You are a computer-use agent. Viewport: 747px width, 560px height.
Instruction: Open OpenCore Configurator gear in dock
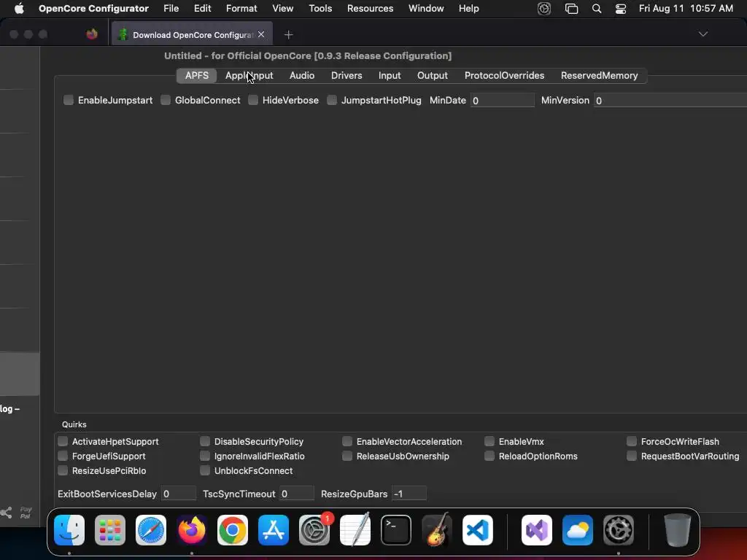click(x=619, y=530)
